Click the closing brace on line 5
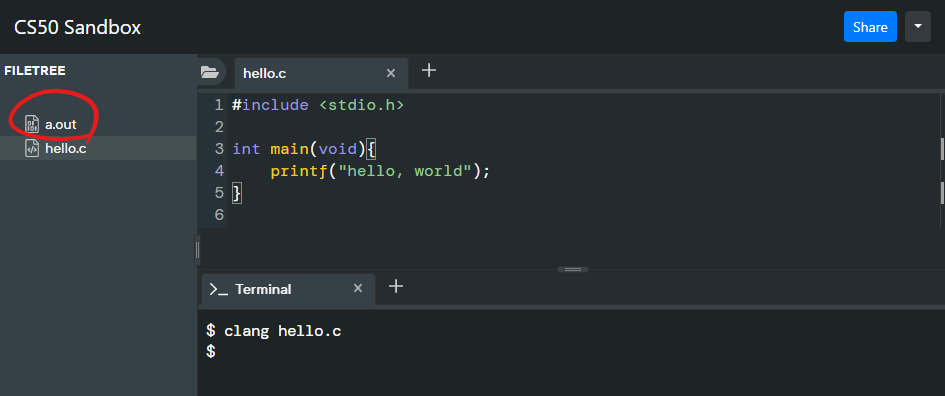 pyautogui.click(x=237, y=193)
